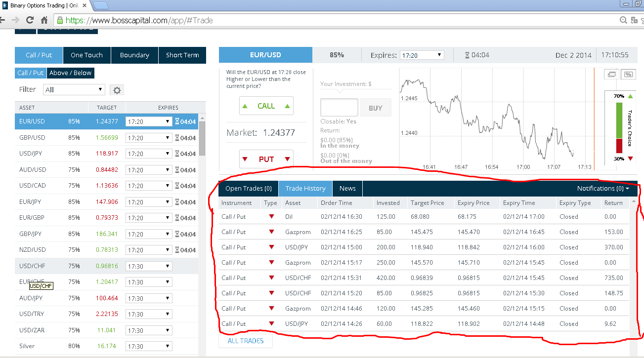
Task: Open the Filter dropdown set to All
Action: [74, 90]
